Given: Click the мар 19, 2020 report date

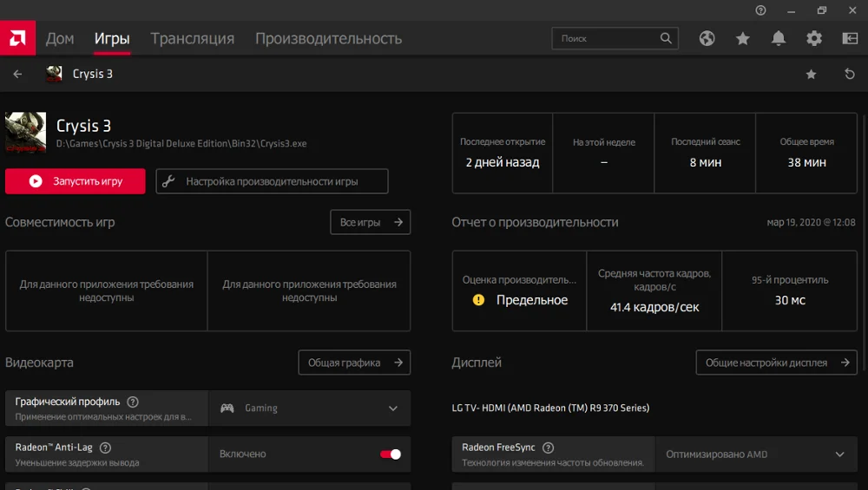Looking at the screenshot, I should 811,222.
